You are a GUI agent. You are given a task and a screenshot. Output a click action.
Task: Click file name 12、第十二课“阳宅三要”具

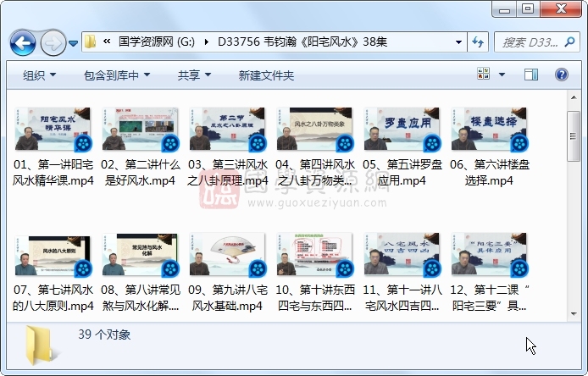(x=489, y=298)
